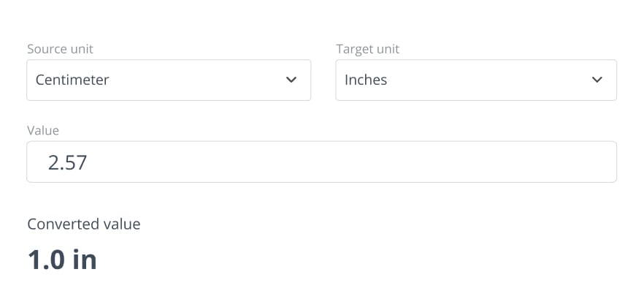Click the 1.0 in result text
644x291 pixels.
pos(62,260)
